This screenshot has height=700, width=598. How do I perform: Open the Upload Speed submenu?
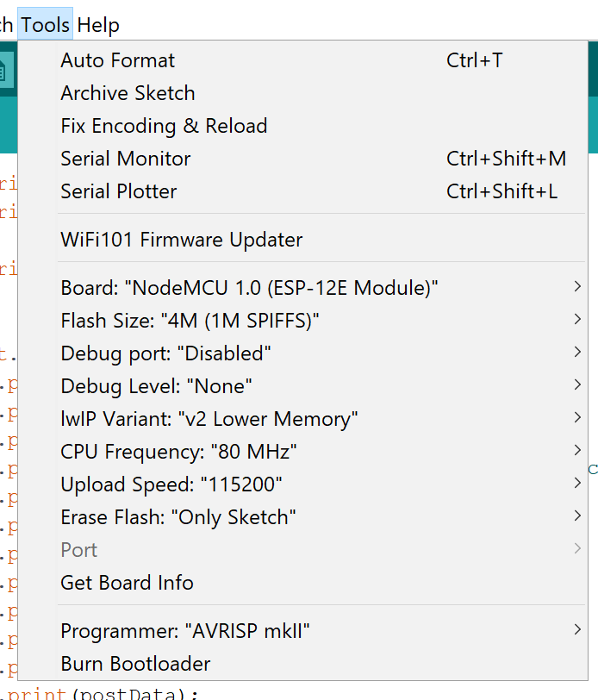pos(577,484)
